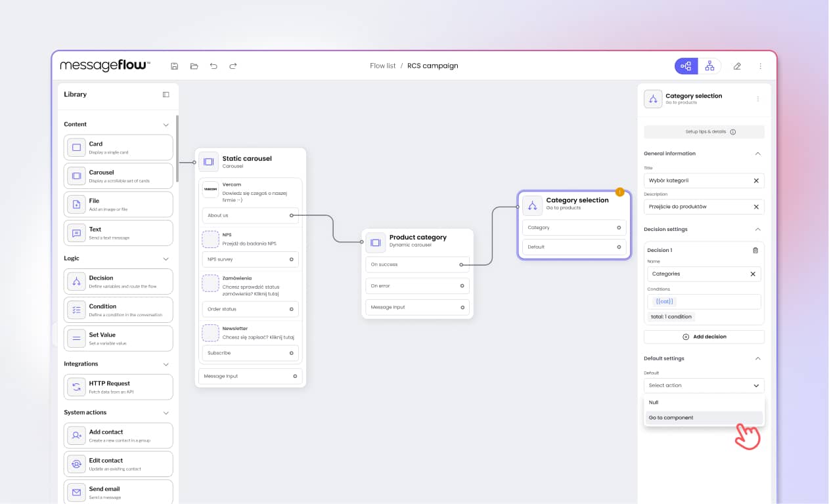Click the Setup tips & details button
This screenshot has height=504, width=829.
tap(704, 132)
